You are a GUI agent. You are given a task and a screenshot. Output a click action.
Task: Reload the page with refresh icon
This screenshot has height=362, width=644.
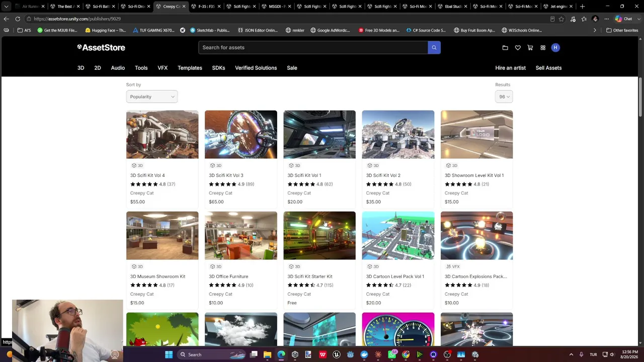(x=18, y=19)
